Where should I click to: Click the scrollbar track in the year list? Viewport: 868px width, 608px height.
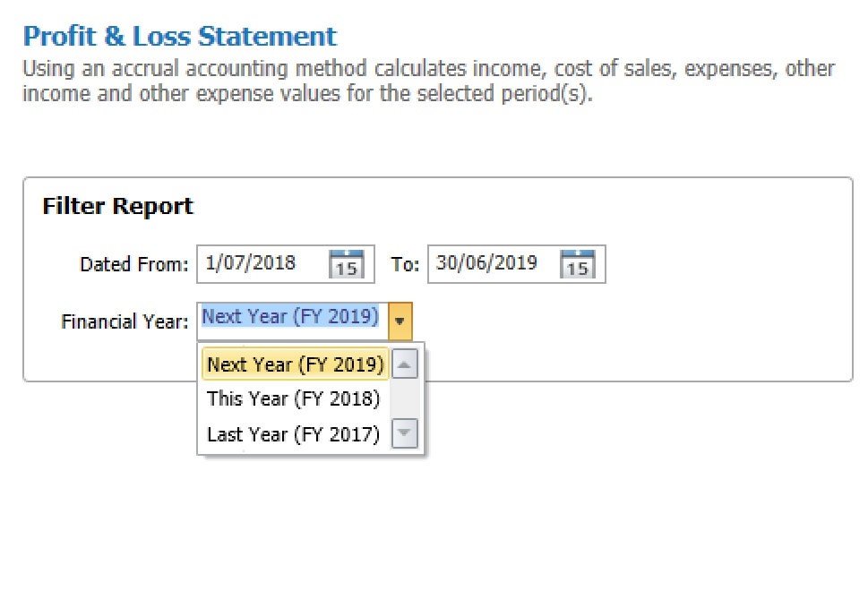coord(405,398)
